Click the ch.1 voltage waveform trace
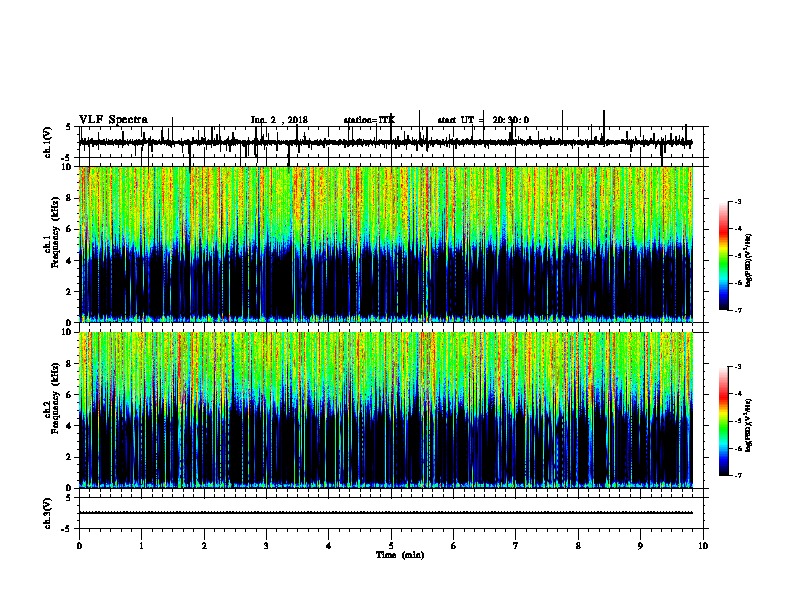This screenshot has width=792, height=612. 386,143
